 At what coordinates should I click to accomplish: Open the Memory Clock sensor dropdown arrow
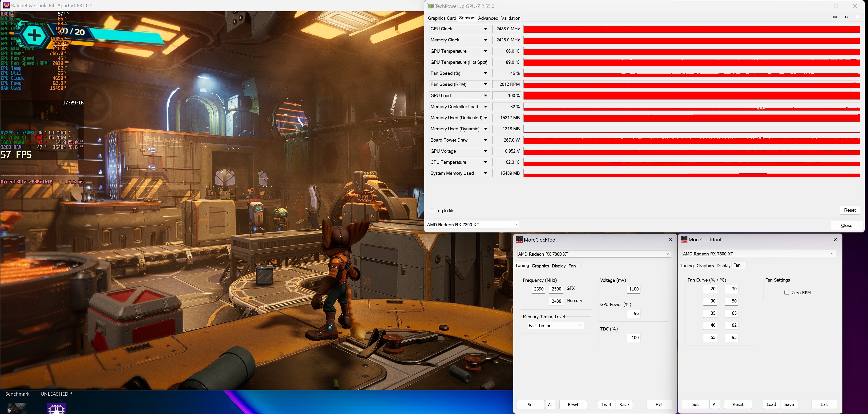coord(485,40)
